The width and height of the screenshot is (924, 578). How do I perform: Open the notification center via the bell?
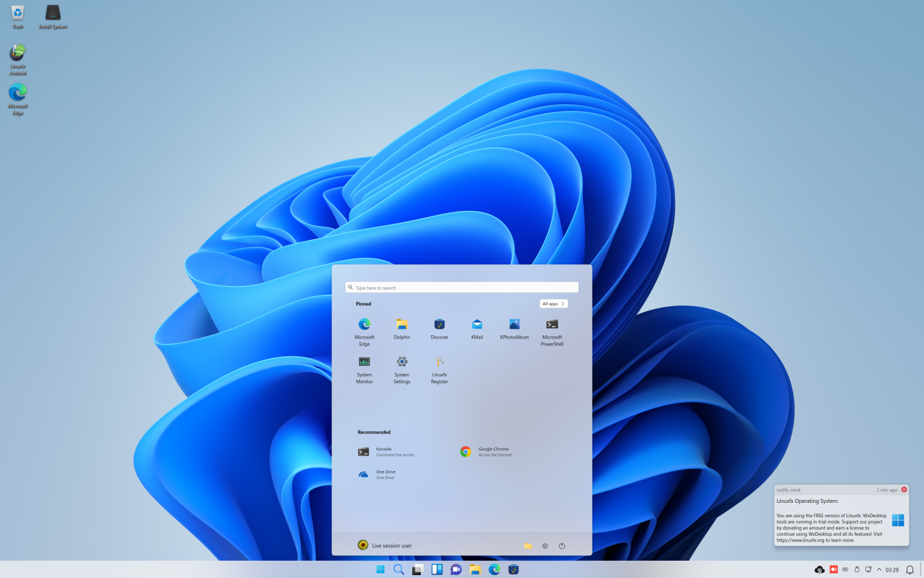(912, 569)
